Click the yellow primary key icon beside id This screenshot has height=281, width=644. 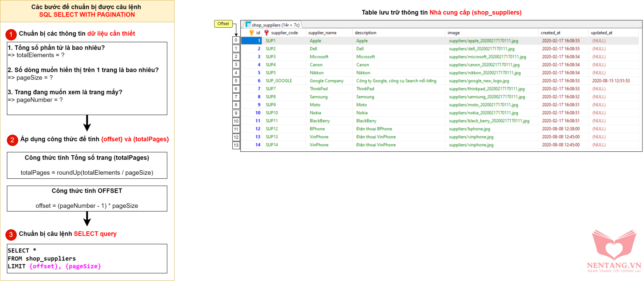[x=251, y=33]
